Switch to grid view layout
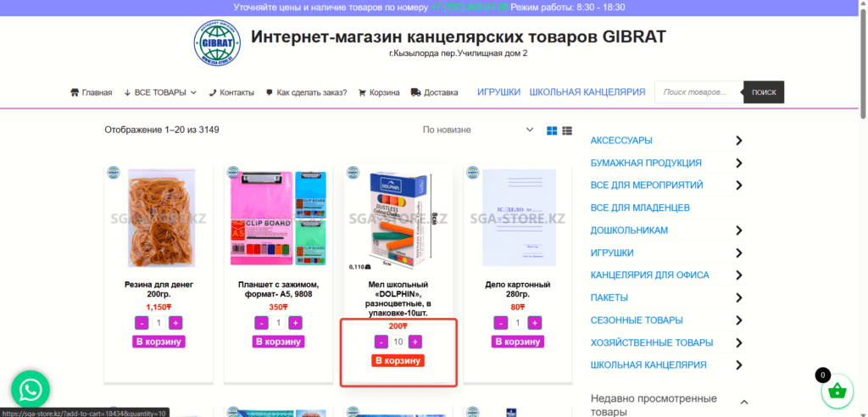 click(x=551, y=131)
